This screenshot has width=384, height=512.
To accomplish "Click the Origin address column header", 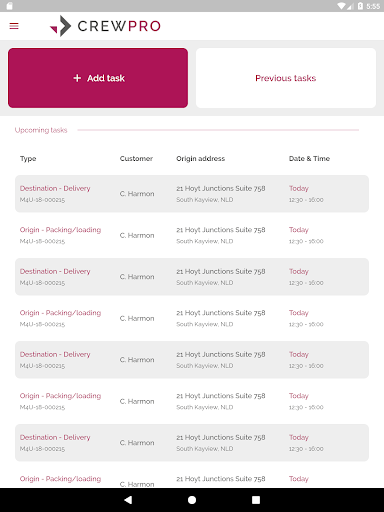I will pos(201,159).
